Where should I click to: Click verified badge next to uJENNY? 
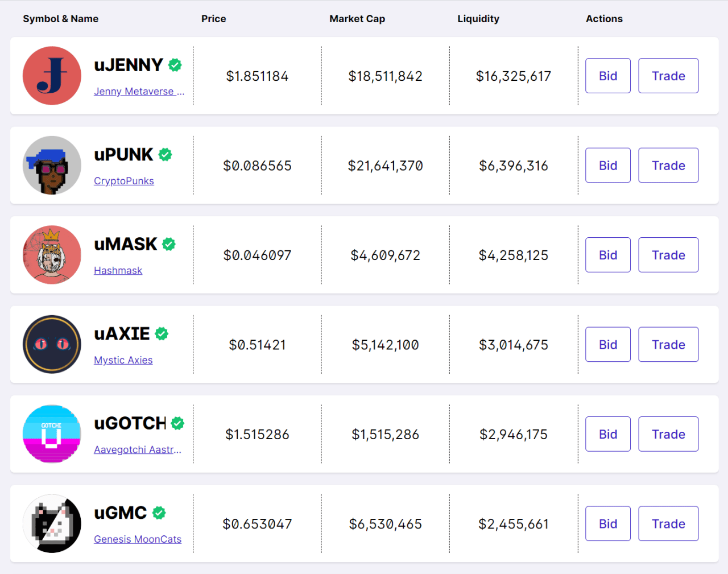tap(175, 65)
